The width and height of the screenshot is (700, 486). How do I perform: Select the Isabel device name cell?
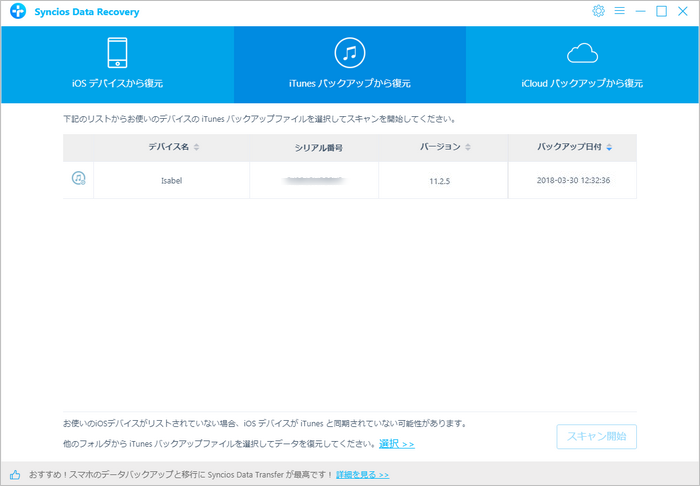(171, 180)
